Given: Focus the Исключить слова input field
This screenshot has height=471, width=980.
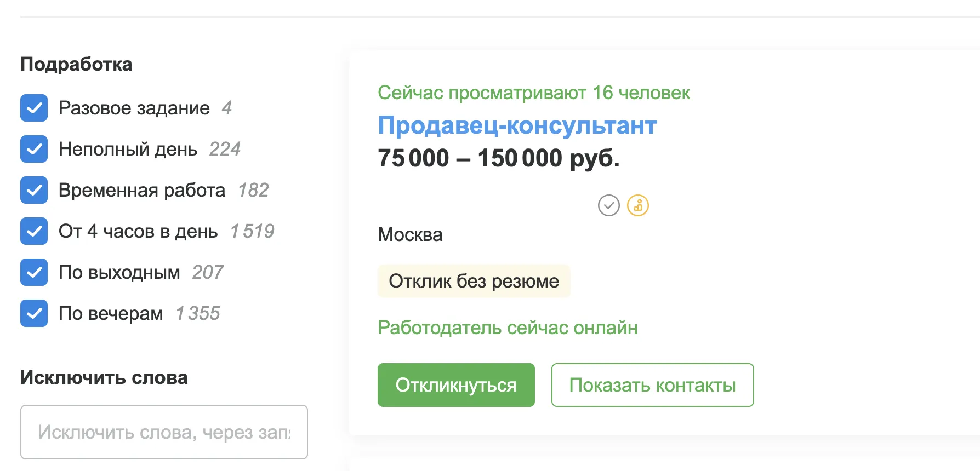Looking at the screenshot, I should pos(164,432).
